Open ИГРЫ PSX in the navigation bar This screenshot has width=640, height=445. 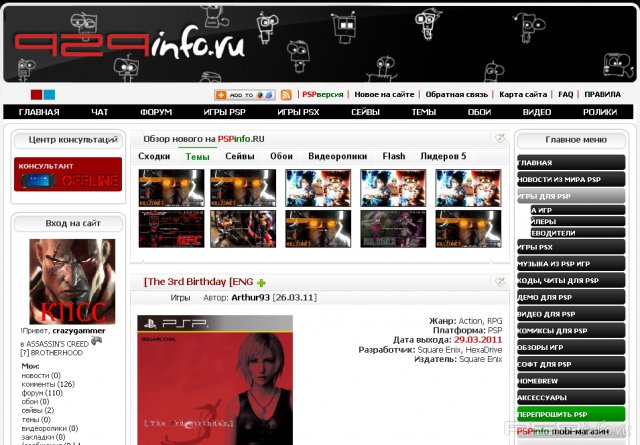(x=298, y=112)
